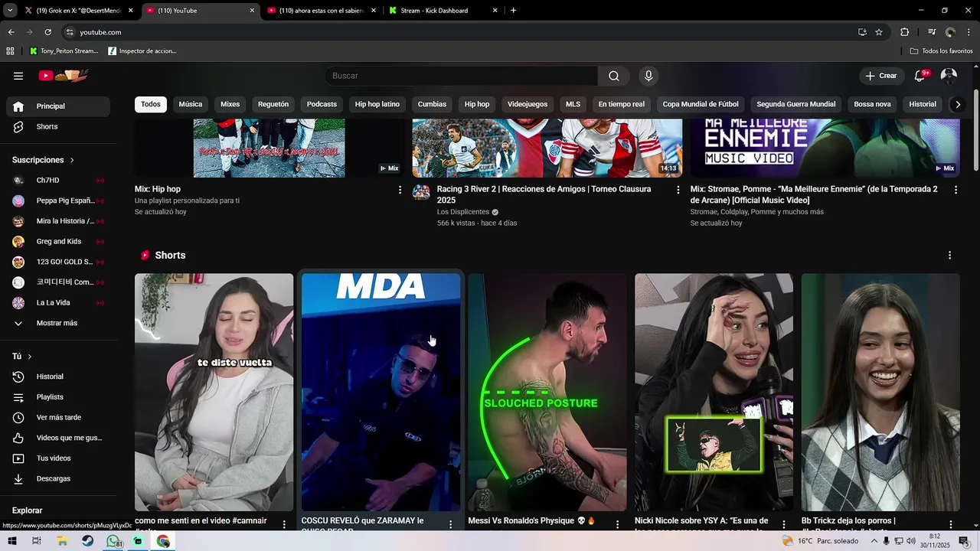Open Steam from the taskbar
This screenshot has height=551, width=980.
pos(88,541)
